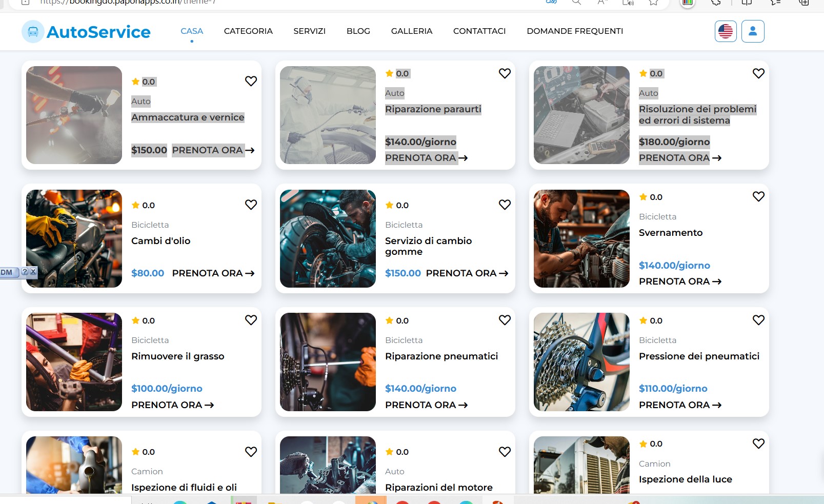Heart the Ispezione della luce card

pyautogui.click(x=758, y=443)
